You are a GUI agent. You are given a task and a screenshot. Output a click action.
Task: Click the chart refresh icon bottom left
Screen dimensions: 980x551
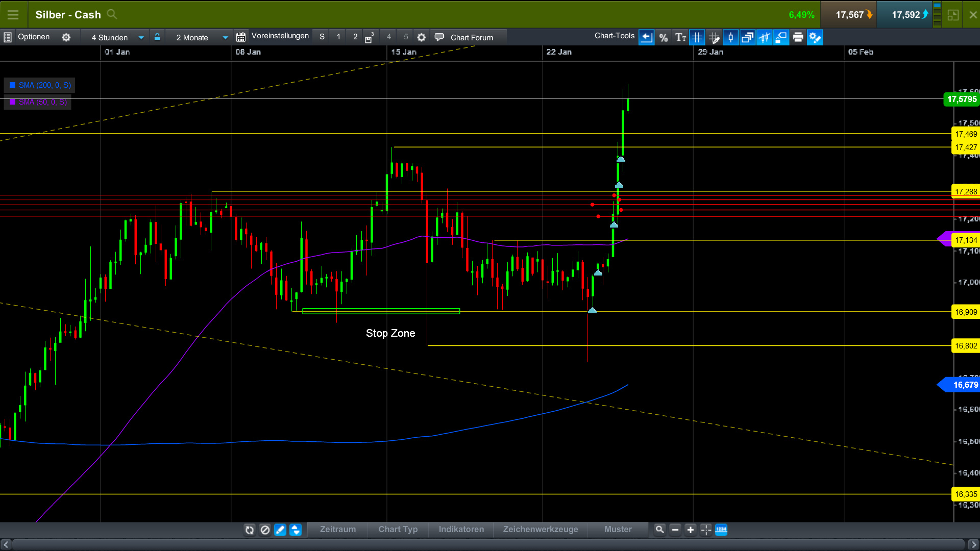click(250, 530)
